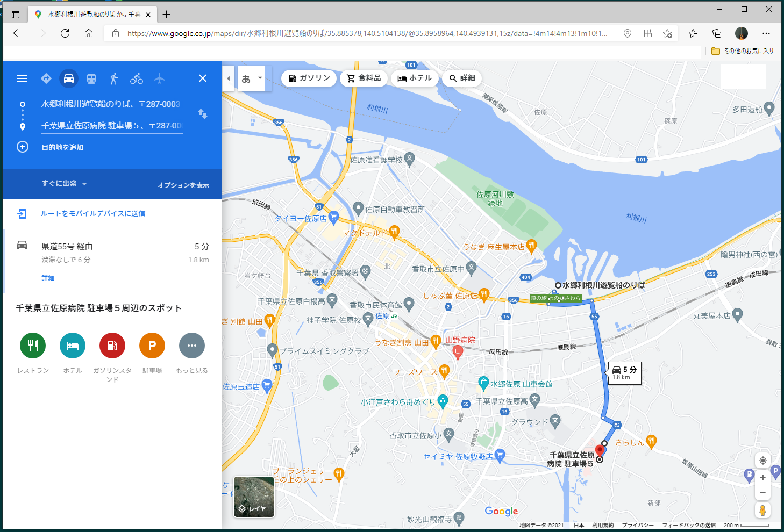Search nearby gas stations with ガソリンスタンド icon
The height and width of the screenshot is (532, 784).
tap(112, 346)
